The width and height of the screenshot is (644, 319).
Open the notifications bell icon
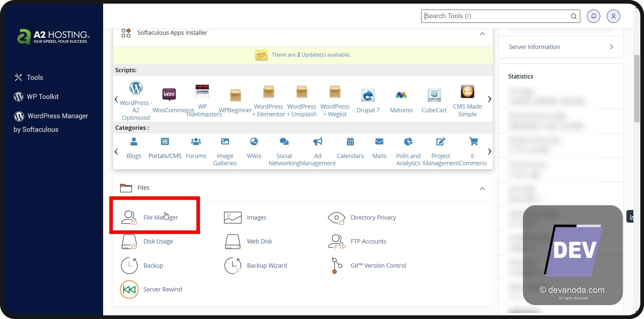[594, 16]
